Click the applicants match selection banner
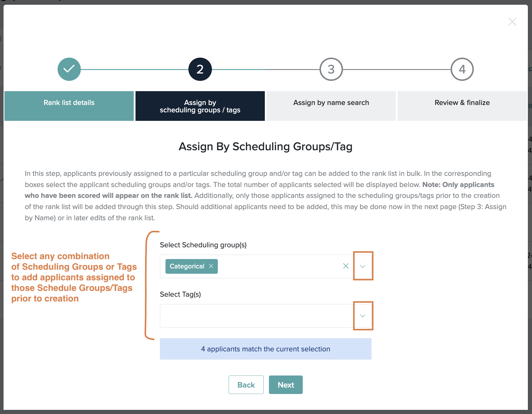532x414 pixels. coord(266,349)
